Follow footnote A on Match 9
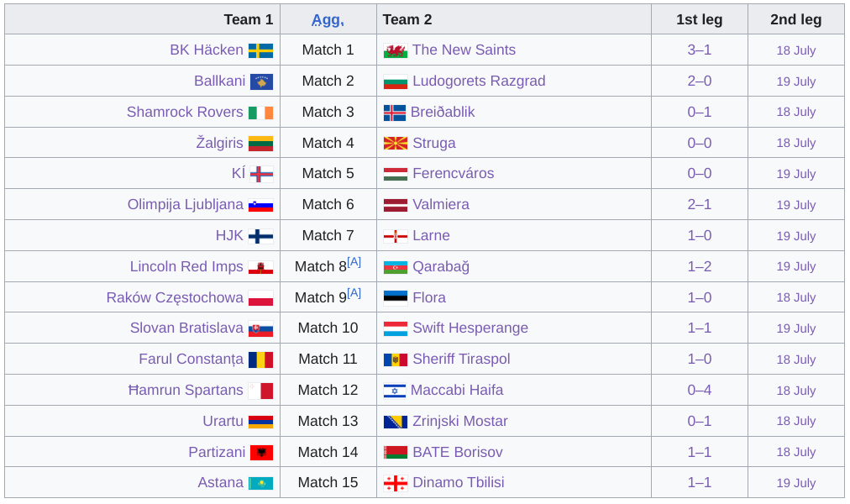 coord(354,293)
